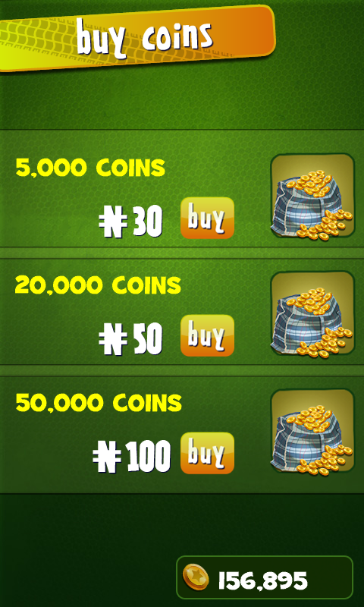The image size is (364, 607).
Task: Buy the 5,000 coins pack
Action: pyautogui.click(x=207, y=218)
